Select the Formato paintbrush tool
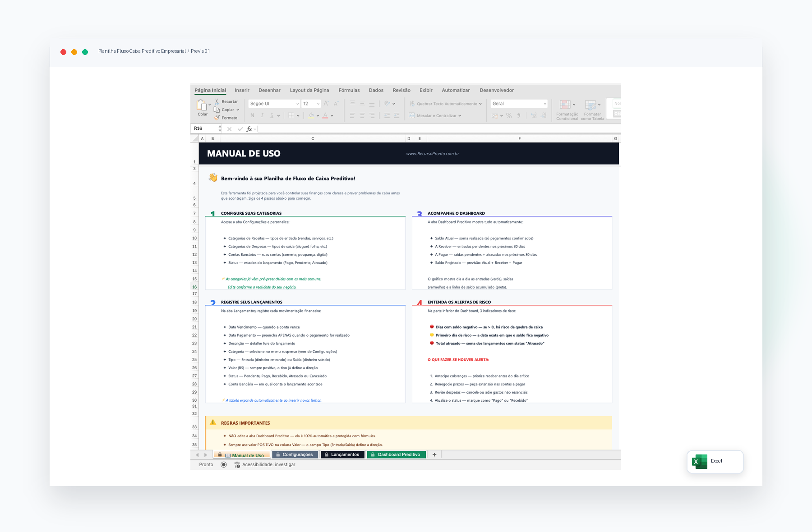This screenshot has width=812, height=532. 217,118
